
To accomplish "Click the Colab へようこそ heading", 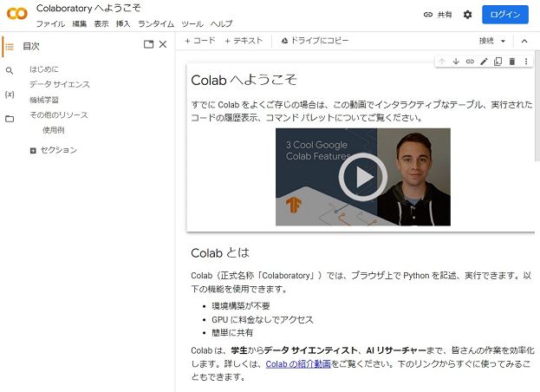I will [x=244, y=80].
